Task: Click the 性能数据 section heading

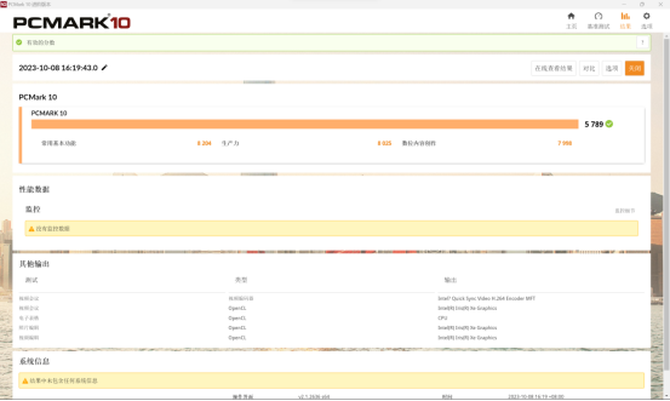Action: [x=34, y=189]
